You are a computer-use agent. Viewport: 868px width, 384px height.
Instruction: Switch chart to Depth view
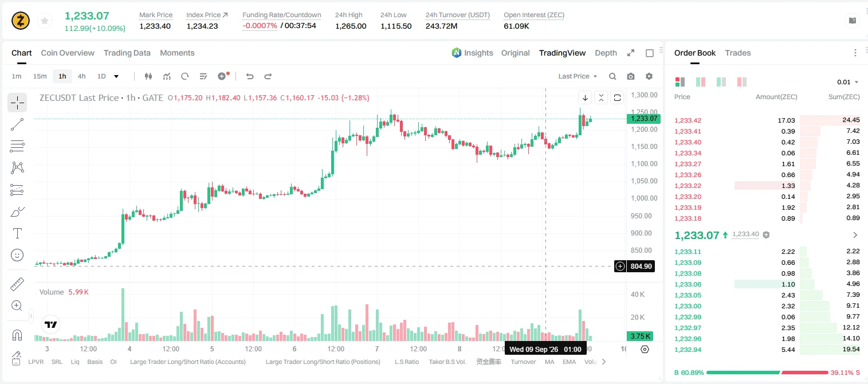(606, 53)
